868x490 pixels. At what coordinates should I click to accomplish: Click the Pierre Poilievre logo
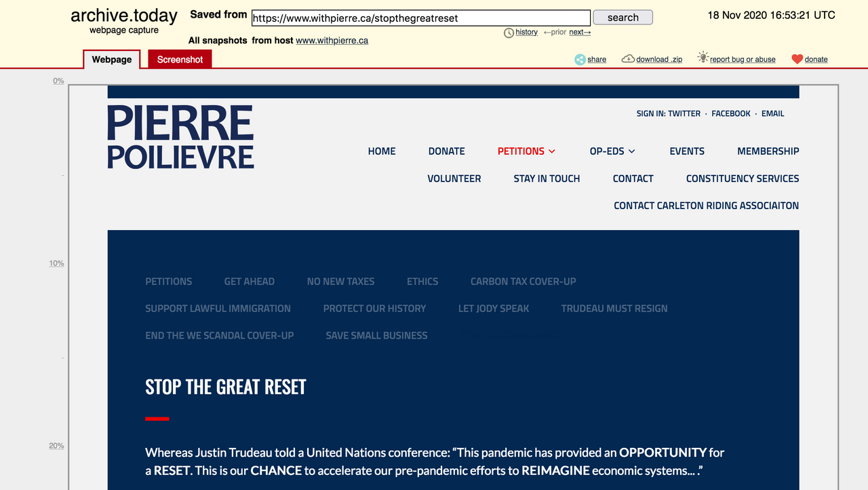tap(180, 137)
